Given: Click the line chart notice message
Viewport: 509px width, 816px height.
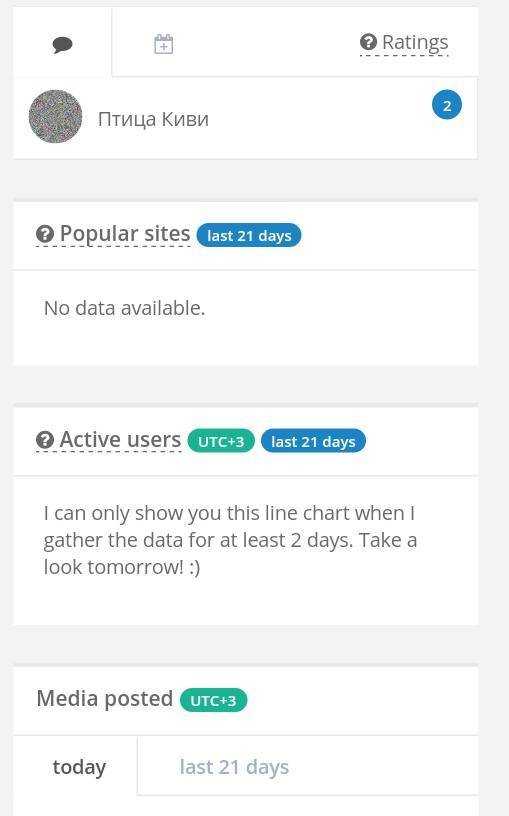Looking at the screenshot, I should [230, 540].
